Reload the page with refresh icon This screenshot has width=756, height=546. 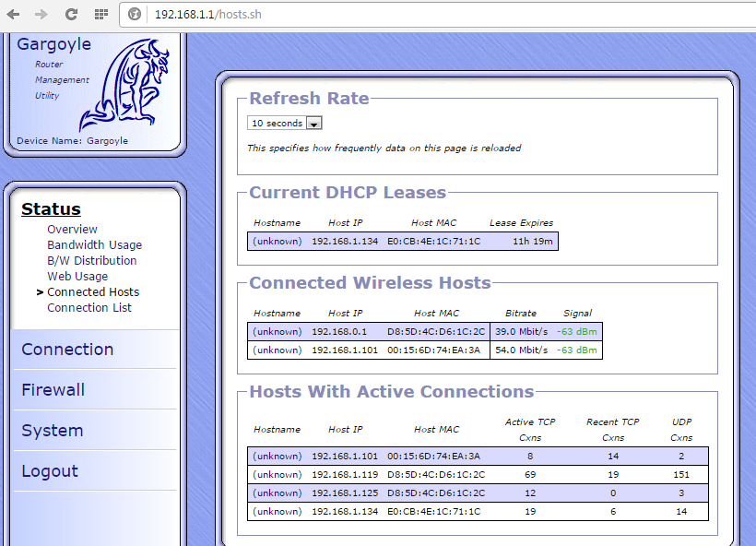click(x=71, y=15)
